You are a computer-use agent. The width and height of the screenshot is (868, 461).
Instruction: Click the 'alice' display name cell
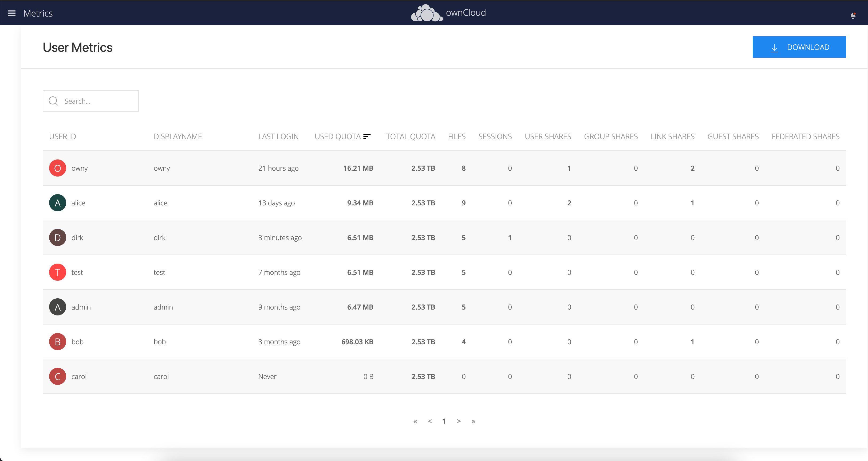tap(160, 203)
